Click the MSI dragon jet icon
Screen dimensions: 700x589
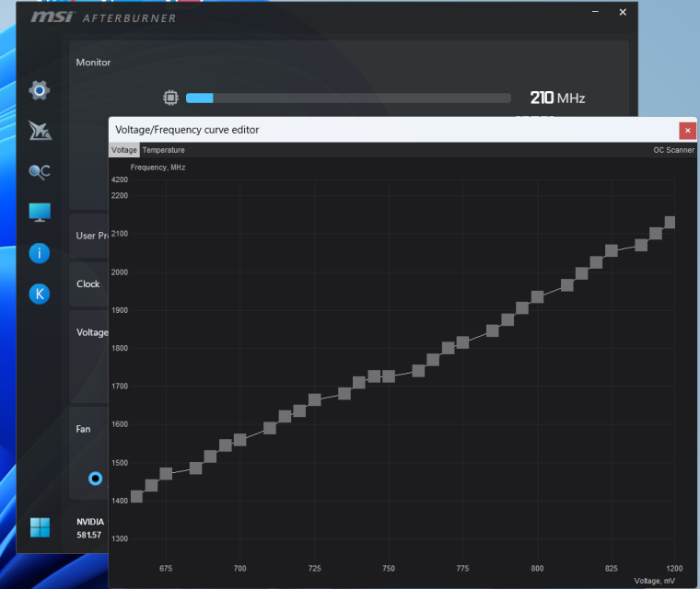40,131
